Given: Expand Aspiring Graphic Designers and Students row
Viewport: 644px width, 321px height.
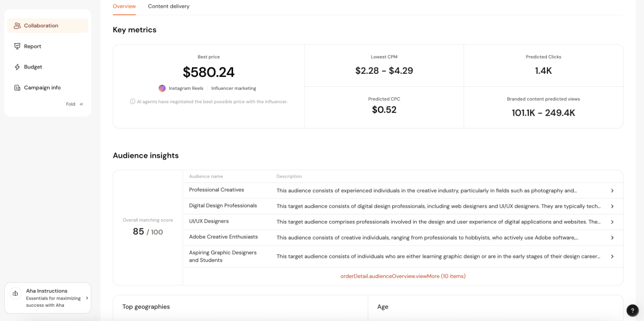Looking at the screenshot, I should coord(612,257).
